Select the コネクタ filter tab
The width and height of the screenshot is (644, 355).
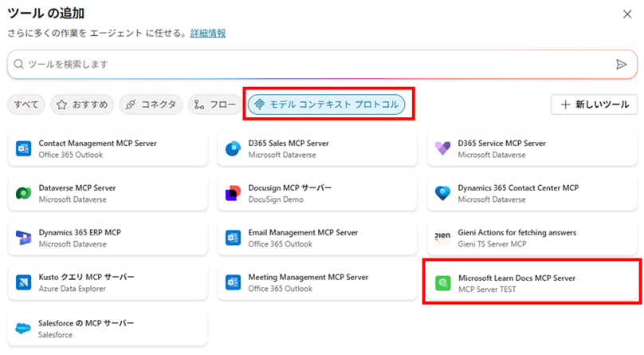click(x=151, y=105)
